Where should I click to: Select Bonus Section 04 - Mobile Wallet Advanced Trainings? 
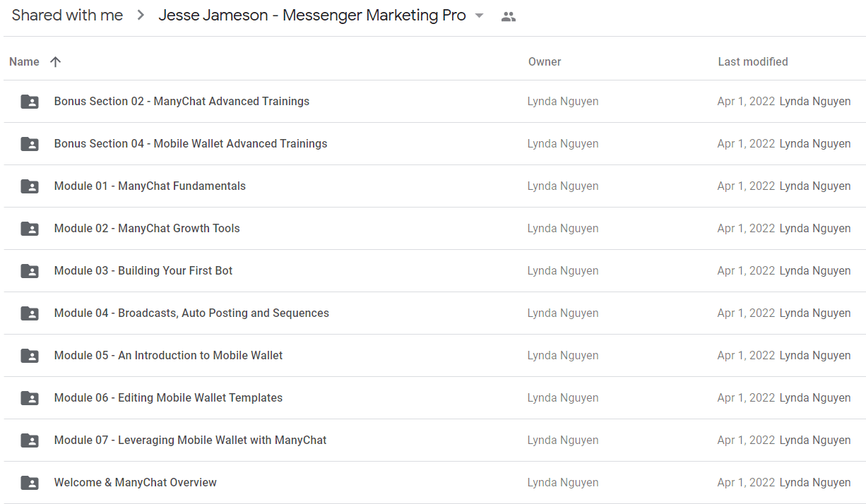[x=191, y=143]
